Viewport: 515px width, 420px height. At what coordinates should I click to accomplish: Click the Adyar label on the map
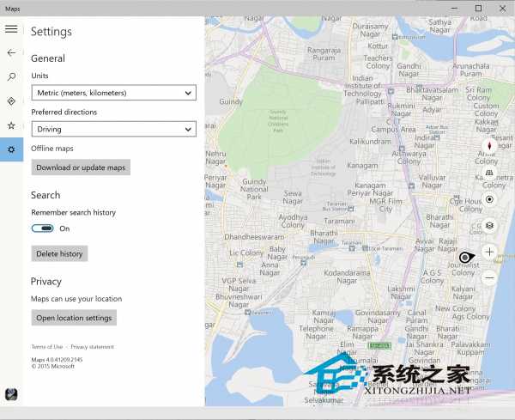click(432, 110)
